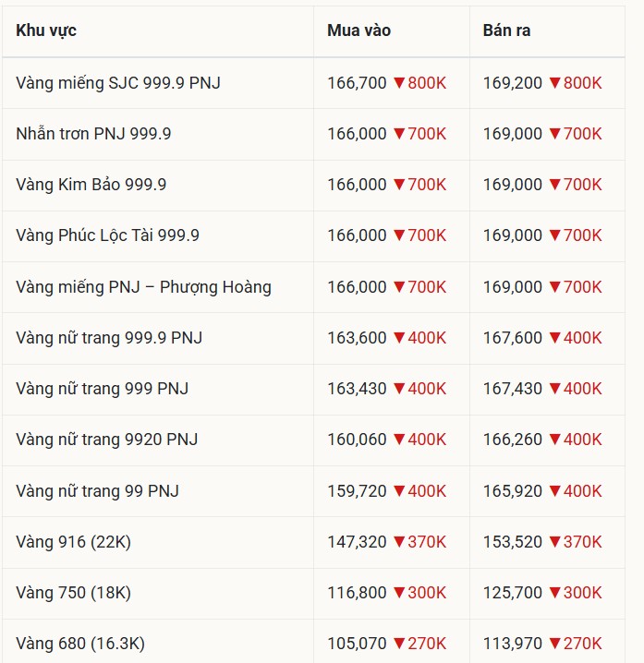
Task: Click the red triangle beside 160,060 buy price
Action: pyautogui.click(x=399, y=440)
